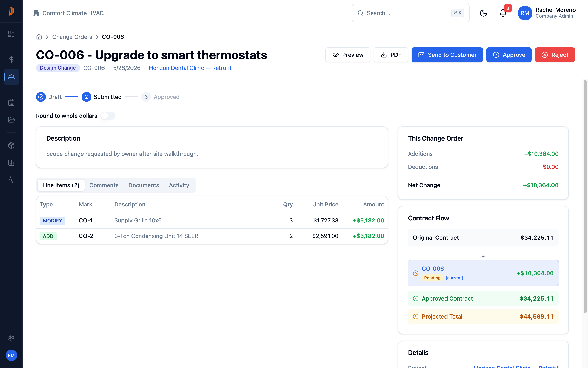Switch to the Comments tab
Viewport: 588px width, 368px height.
click(104, 185)
